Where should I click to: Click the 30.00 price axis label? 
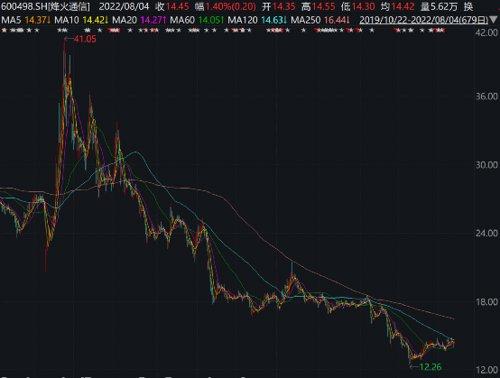(487, 165)
